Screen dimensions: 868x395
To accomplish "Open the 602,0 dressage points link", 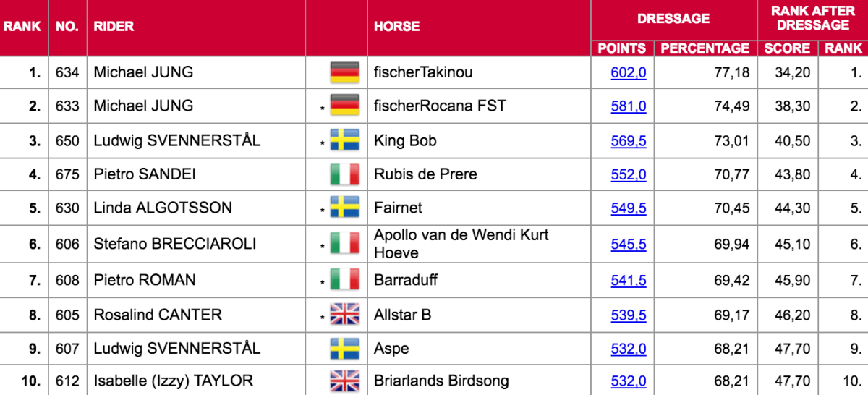I will (x=629, y=72).
